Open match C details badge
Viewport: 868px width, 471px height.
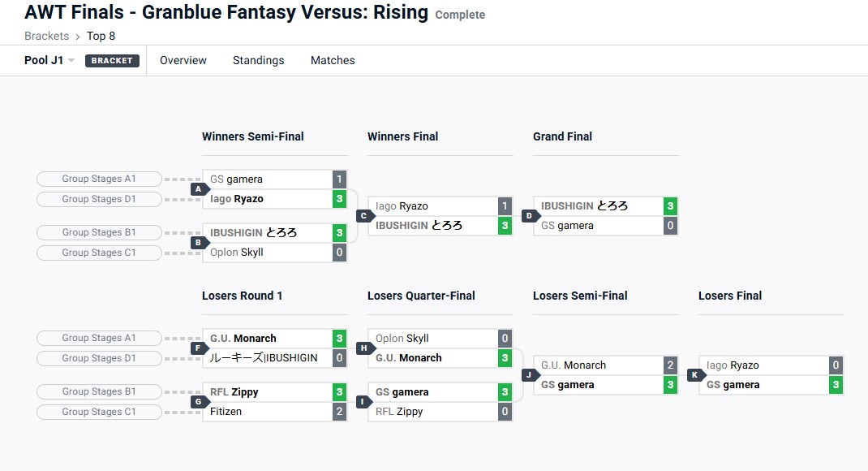363,216
